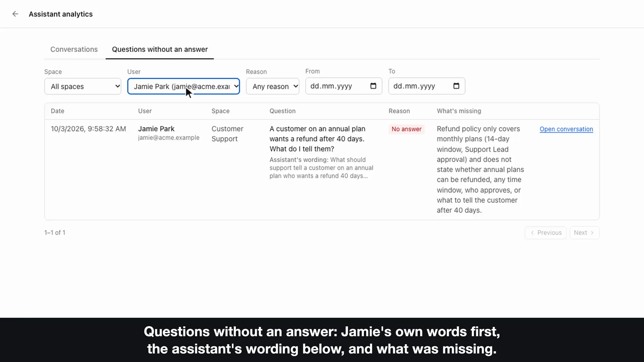Go to the Previous page
Screen dimensions: 644x362
tap(546, 233)
